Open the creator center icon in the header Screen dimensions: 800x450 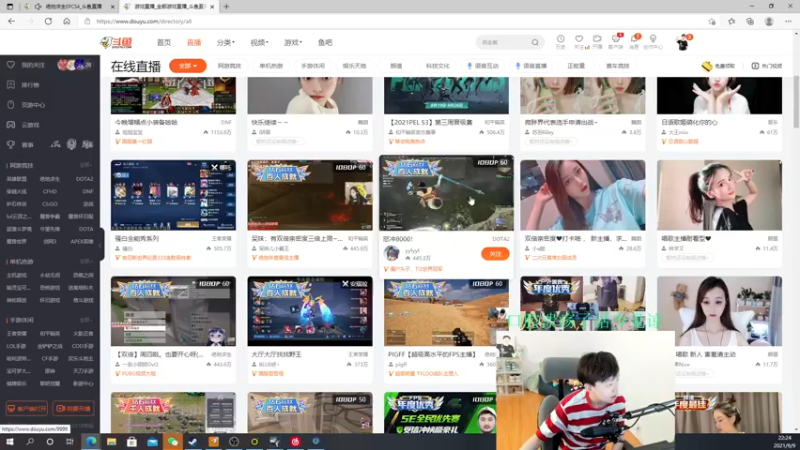click(x=653, y=41)
